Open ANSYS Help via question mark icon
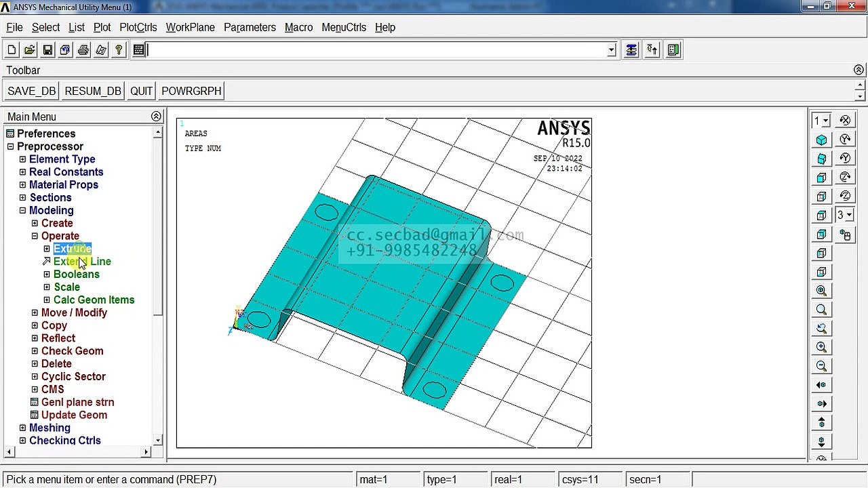Image resolution: width=868 pixels, height=488 pixels. pyautogui.click(x=119, y=50)
